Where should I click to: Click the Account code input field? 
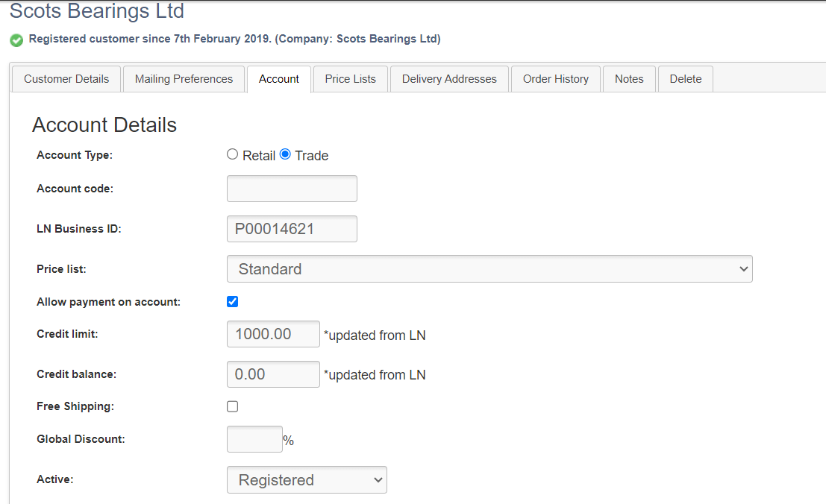tap(292, 189)
